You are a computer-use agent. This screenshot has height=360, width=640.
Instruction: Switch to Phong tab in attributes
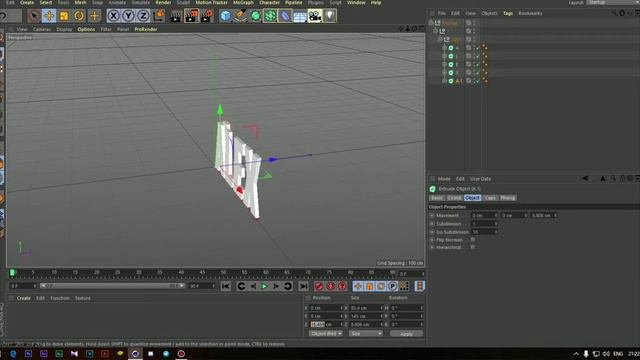point(508,198)
